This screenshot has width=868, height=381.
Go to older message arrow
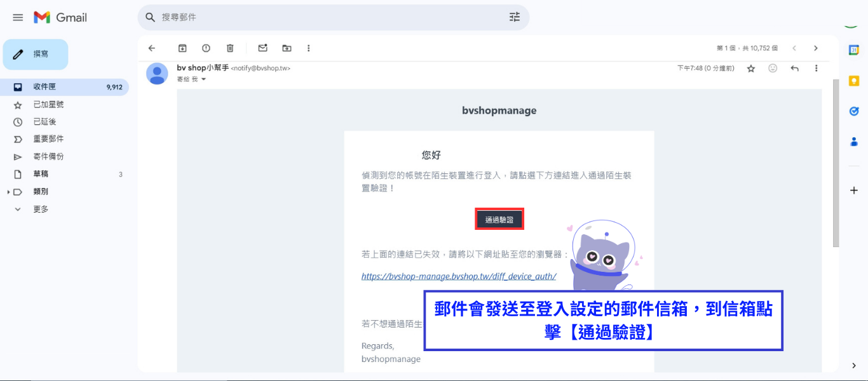816,48
